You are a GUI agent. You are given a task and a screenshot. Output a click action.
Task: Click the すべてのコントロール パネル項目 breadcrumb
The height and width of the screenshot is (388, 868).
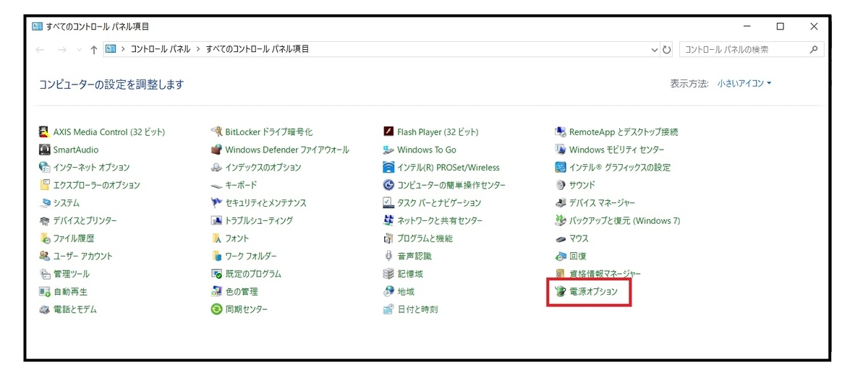pyautogui.click(x=258, y=49)
